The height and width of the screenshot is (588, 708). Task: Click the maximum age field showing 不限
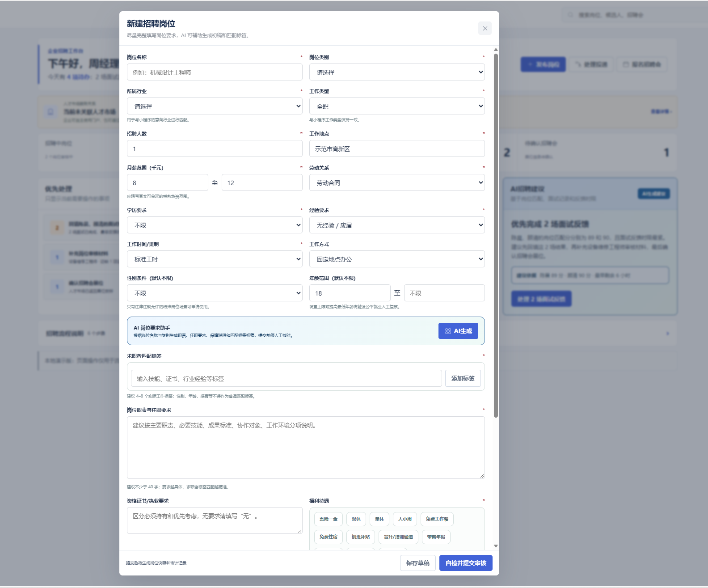444,293
